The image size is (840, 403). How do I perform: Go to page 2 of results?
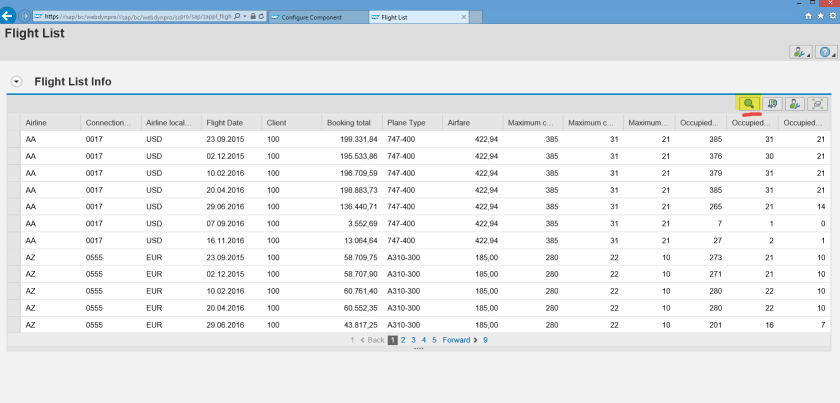tap(403, 340)
